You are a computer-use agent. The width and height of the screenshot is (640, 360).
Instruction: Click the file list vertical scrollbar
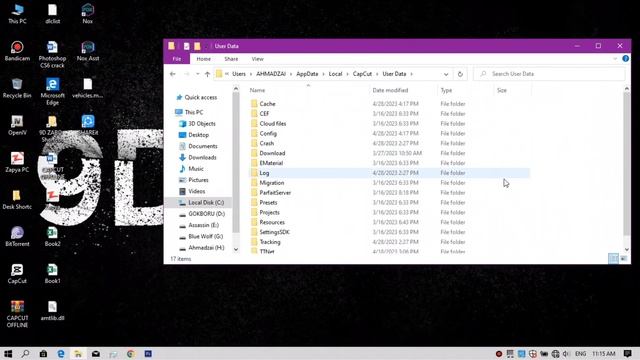[x=627, y=163]
